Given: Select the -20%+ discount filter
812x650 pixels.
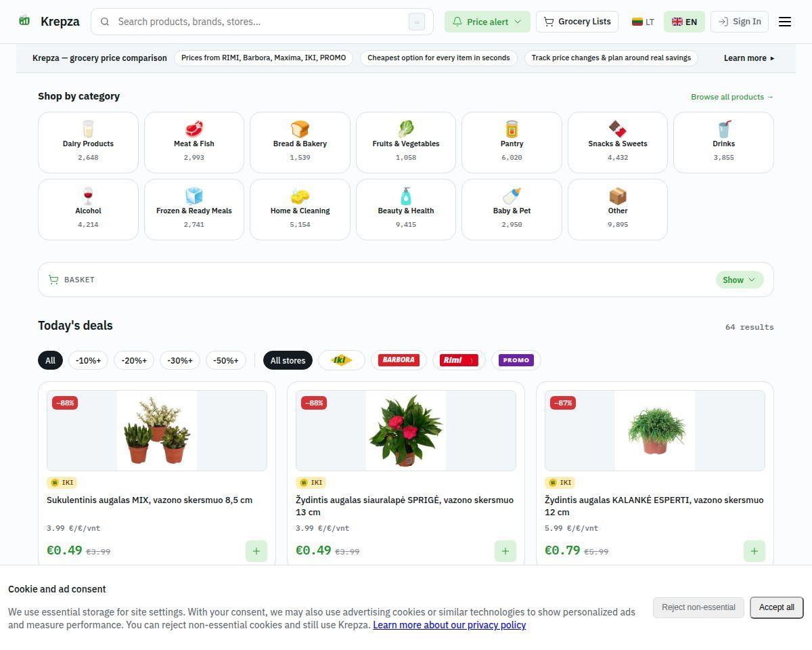Looking at the screenshot, I should tap(134, 360).
